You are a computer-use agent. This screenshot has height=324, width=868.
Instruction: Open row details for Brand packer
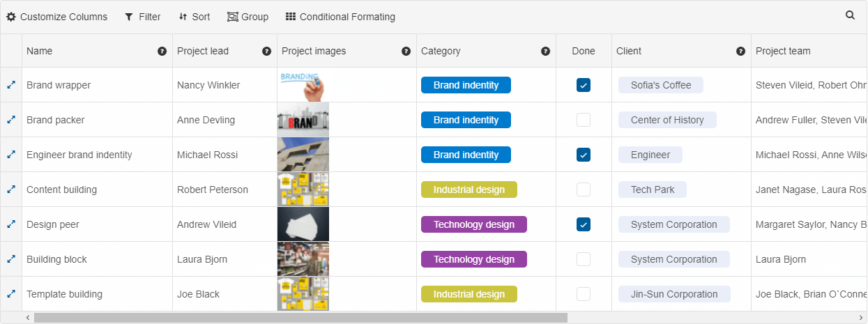click(11, 120)
